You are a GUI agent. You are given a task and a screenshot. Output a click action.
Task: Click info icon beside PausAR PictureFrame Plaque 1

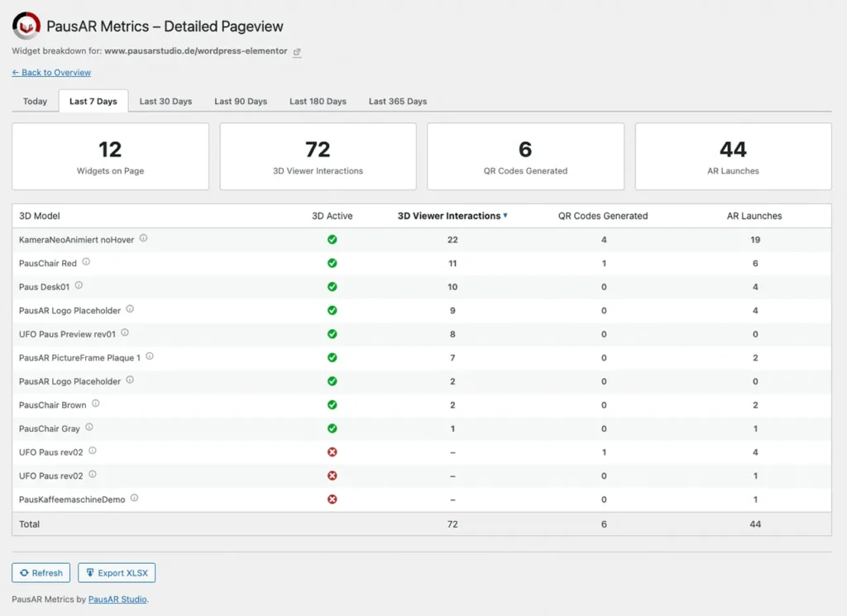click(150, 356)
